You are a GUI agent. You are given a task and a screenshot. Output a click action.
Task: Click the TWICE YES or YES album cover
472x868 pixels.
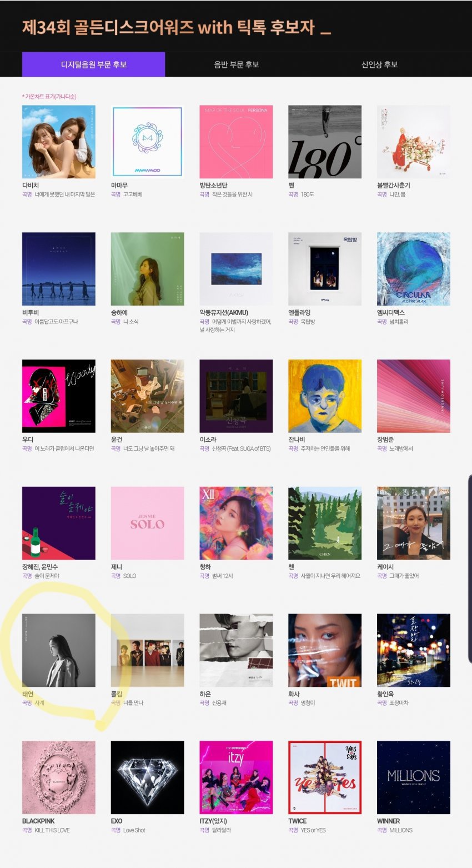click(x=325, y=777)
